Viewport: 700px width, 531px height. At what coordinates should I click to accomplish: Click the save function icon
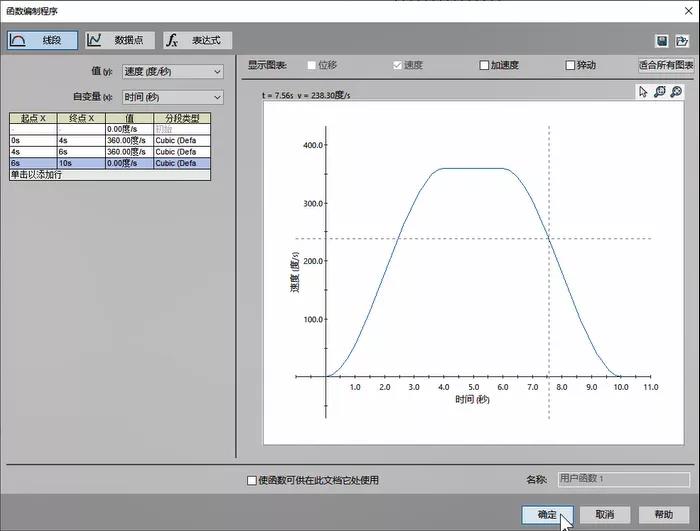(662, 41)
